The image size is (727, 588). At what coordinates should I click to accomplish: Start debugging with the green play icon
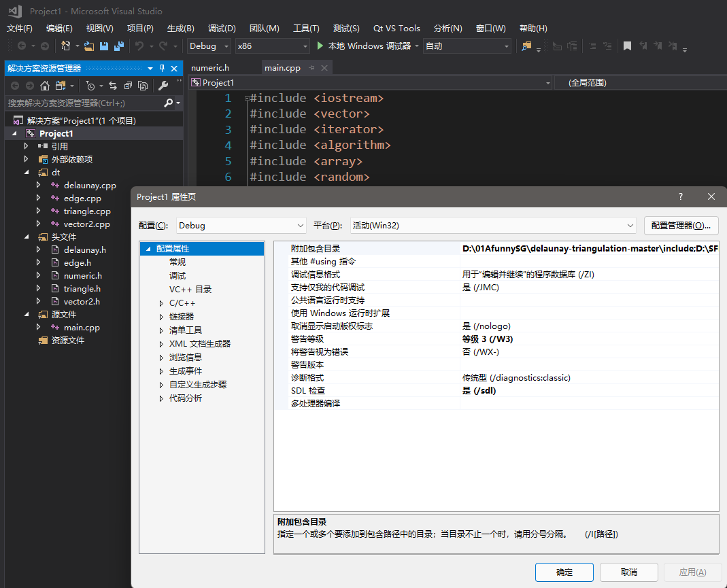(x=320, y=46)
